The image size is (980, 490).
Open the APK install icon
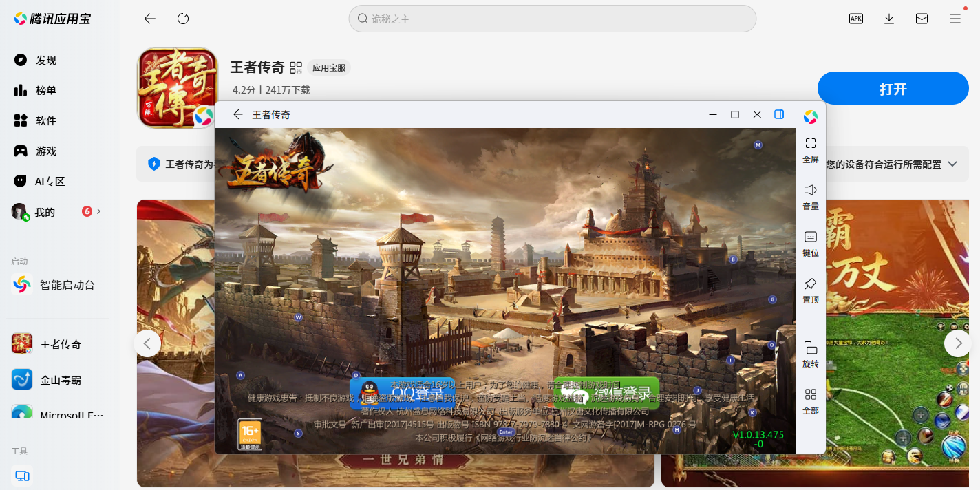(x=855, y=19)
